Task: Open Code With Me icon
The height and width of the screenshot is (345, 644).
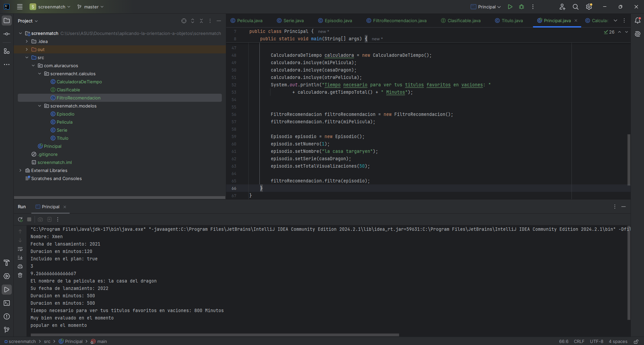Action: [562, 7]
